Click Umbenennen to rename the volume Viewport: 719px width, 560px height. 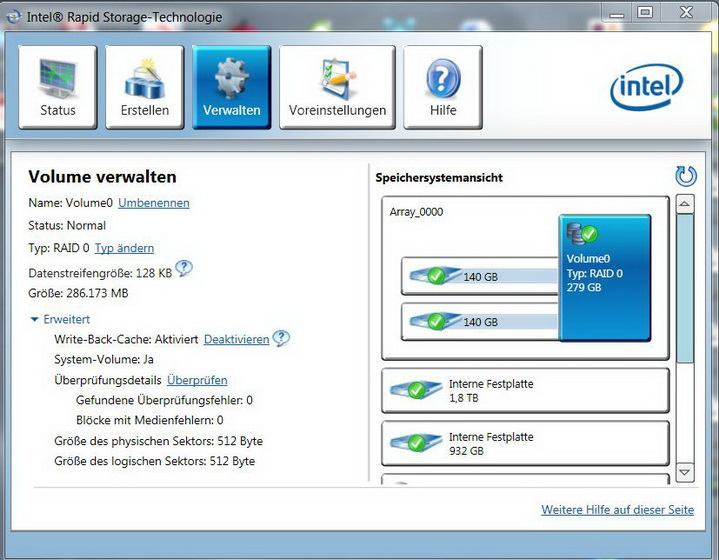[154, 203]
